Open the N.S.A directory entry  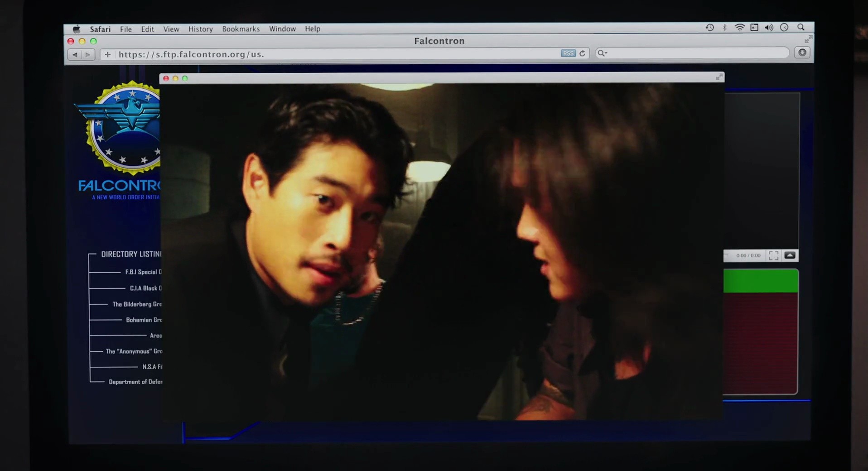coord(152,367)
